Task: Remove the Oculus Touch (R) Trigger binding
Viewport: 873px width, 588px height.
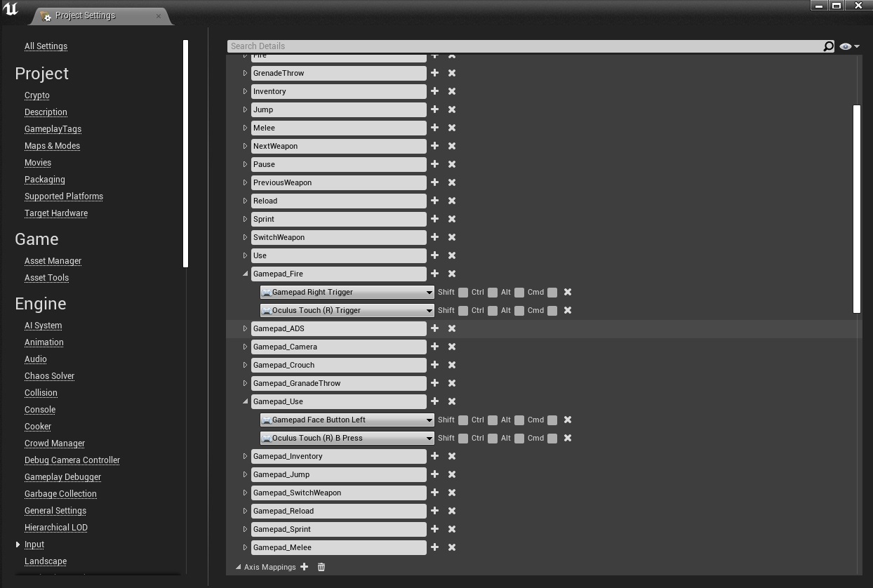Action: pyautogui.click(x=568, y=310)
